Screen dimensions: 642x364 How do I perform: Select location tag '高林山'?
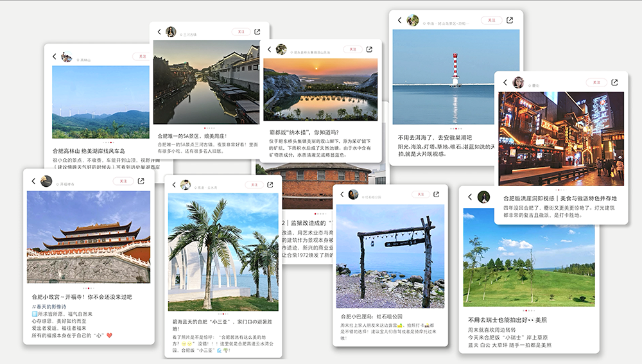pyautogui.click(x=85, y=60)
